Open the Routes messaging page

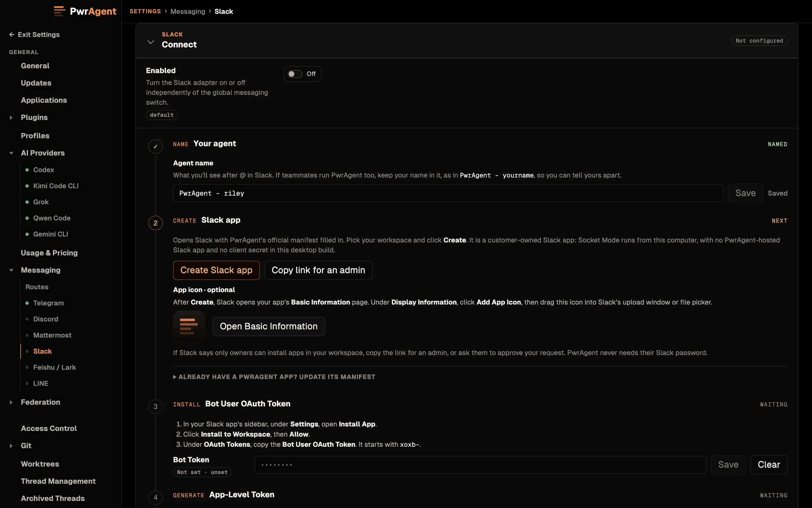[37, 287]
